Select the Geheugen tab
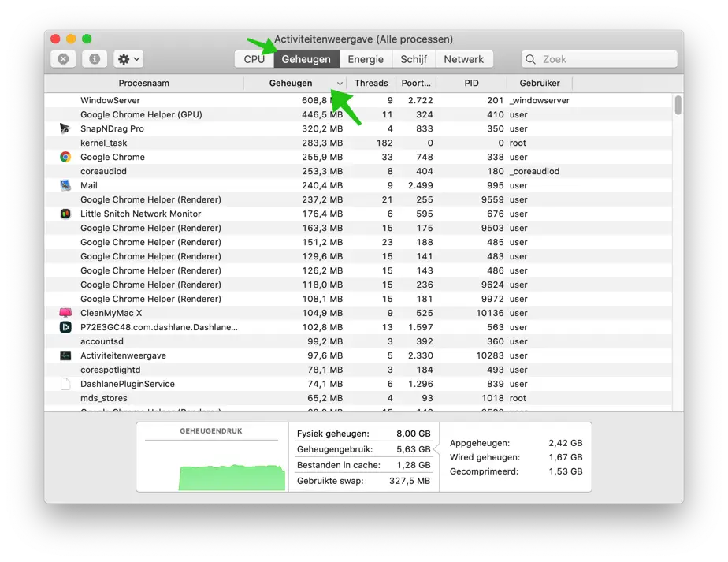The image size is (728, 562). tap(306, 59)
